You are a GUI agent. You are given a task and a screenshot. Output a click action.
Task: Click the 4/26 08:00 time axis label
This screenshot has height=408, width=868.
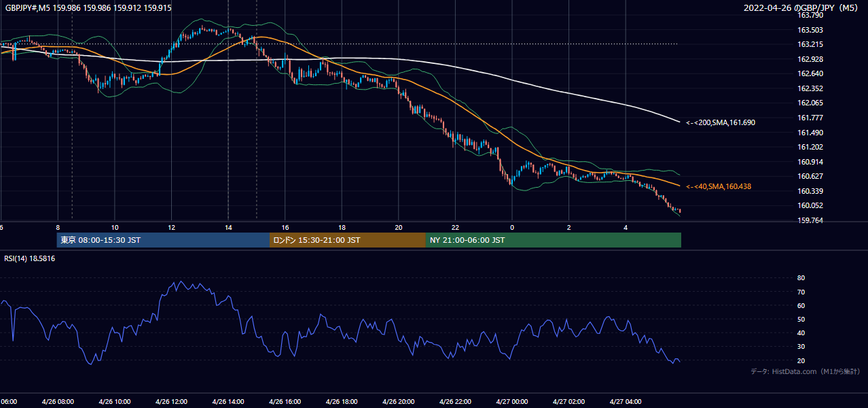[x=58, y=401]
